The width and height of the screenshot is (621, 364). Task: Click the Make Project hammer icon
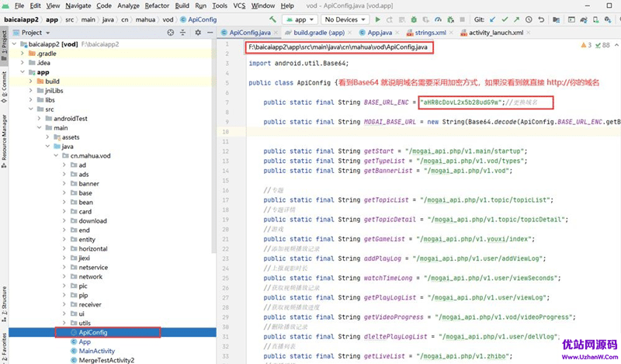pos(272,19)
